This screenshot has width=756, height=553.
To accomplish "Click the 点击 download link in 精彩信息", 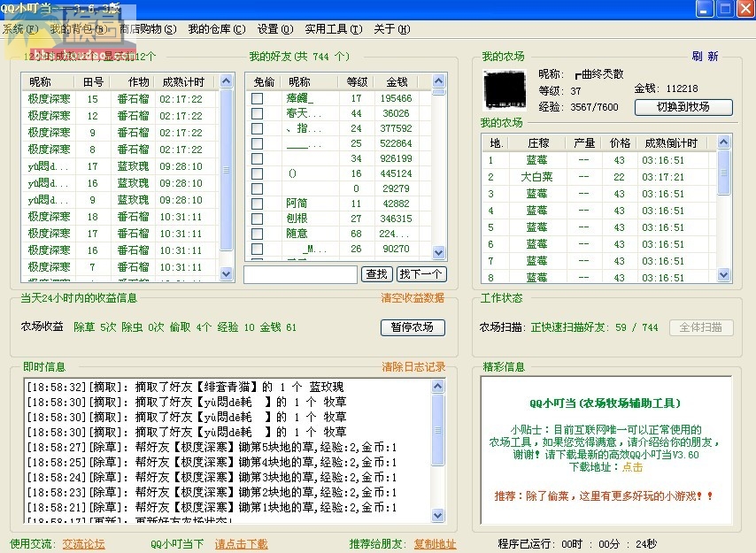I will pyautogui.click(x=632, y=467).
